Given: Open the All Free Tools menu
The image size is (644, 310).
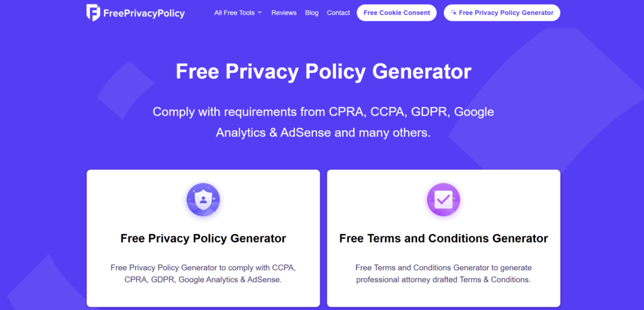Looking at the screenshot, I should coord(238,13).
